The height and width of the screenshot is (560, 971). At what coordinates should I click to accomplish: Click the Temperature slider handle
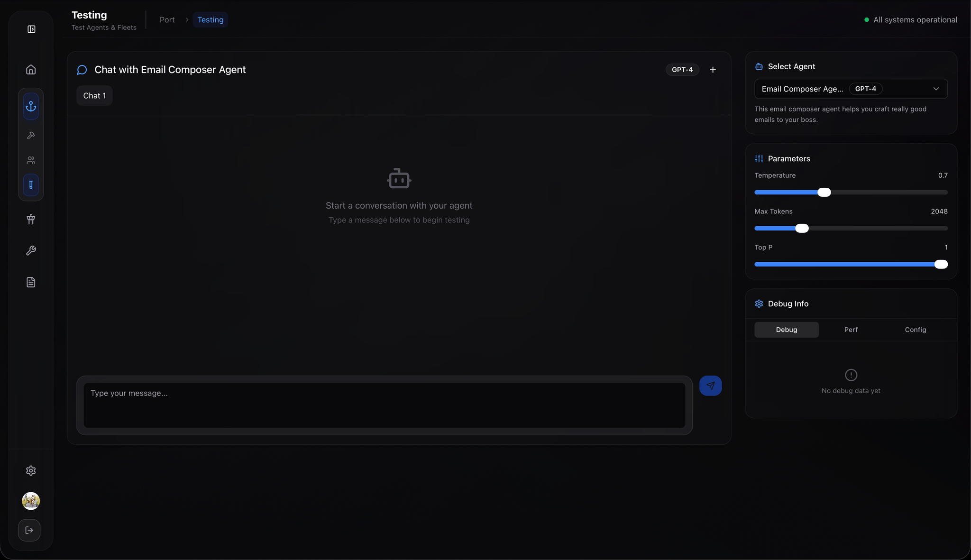pos(824,192)
